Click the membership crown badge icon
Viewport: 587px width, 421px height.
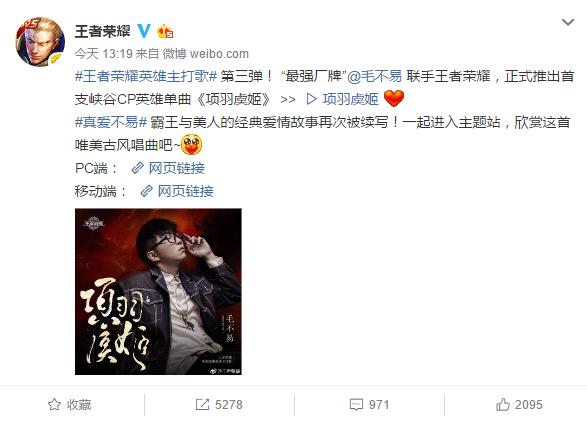pos(165,31)
